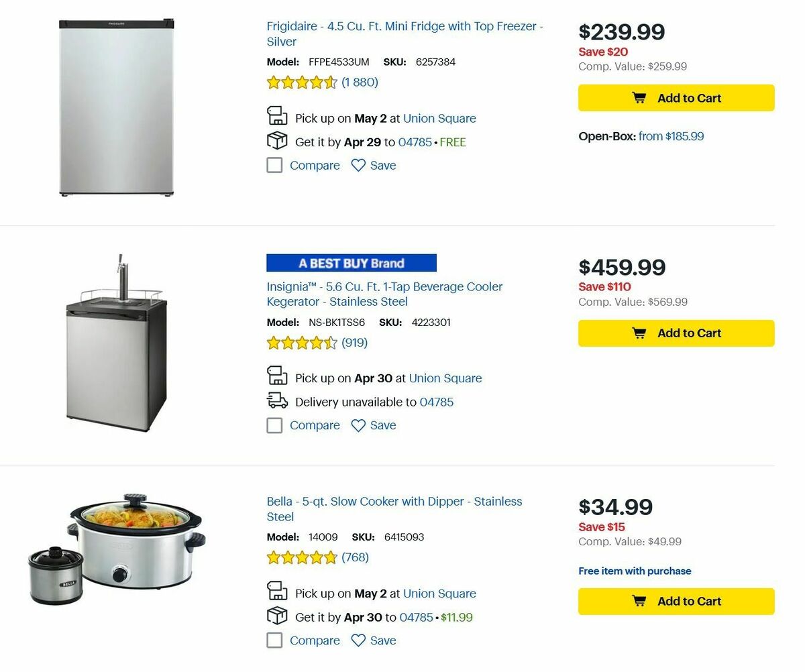Open the 919 reviews for the Insignia kegerator
Screen dimensions: 805x672
click(354, 342)
